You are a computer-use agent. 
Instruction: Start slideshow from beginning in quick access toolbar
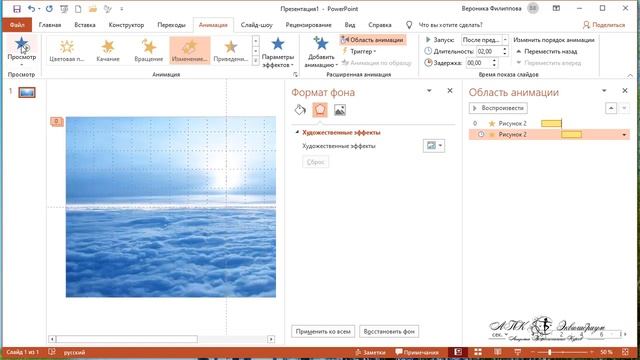click(64, 9)
